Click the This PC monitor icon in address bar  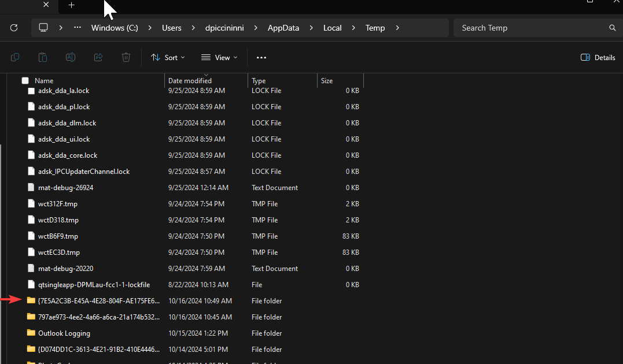click(x=43, y=28)
